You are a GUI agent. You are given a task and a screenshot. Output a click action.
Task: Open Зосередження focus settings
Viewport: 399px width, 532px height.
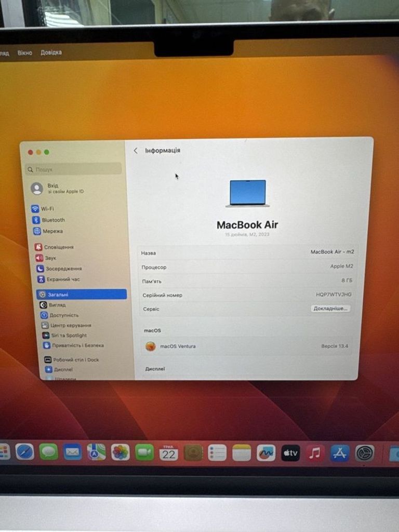(59, 269)
